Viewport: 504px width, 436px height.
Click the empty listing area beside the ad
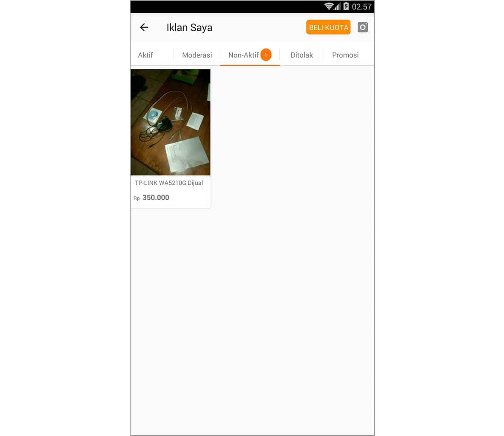292,138
